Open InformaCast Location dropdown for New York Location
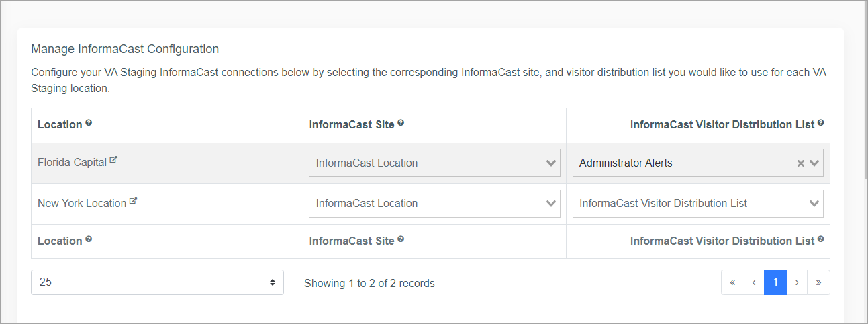The width and height of the screenshot is (868, 324). click(x=434, y=203)
